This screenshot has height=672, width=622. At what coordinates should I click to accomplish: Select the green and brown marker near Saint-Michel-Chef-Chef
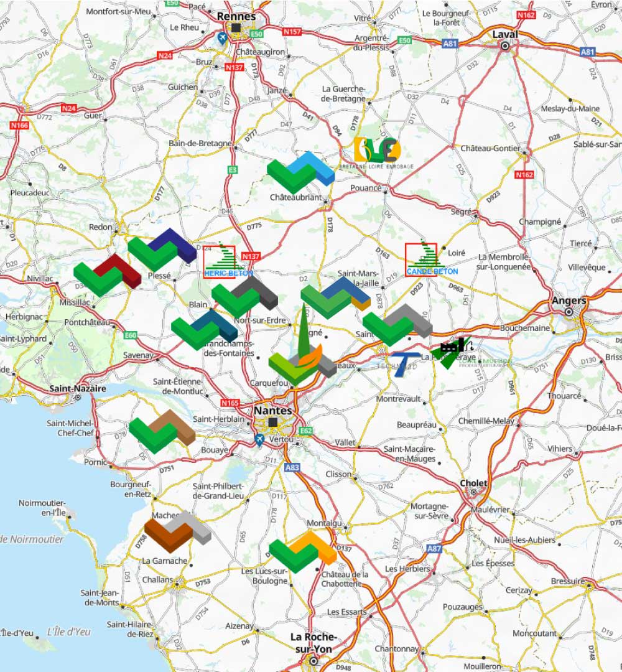[162, 431]
